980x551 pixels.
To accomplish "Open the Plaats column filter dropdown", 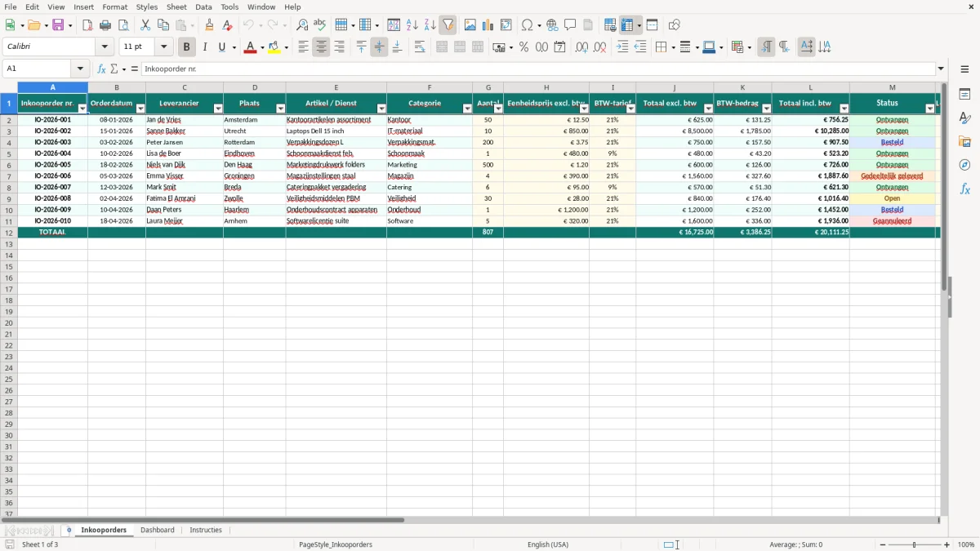I will point(281,109).
